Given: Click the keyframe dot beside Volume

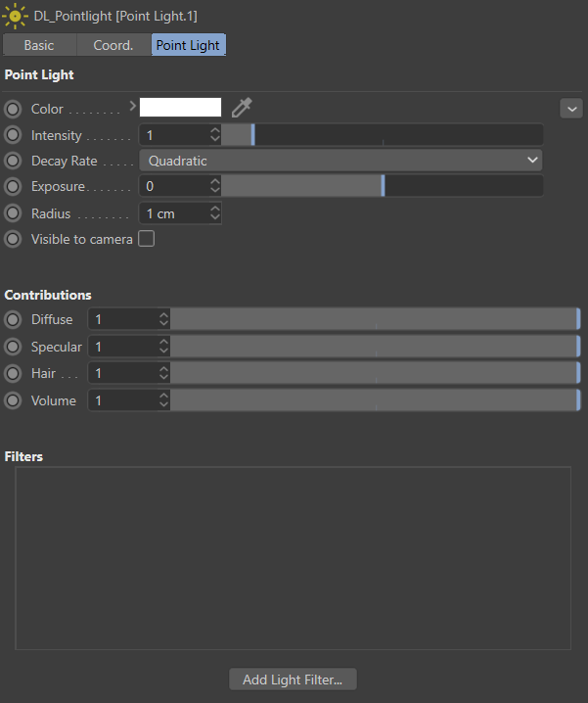Looking at the screenshot, I should point(13,400).
